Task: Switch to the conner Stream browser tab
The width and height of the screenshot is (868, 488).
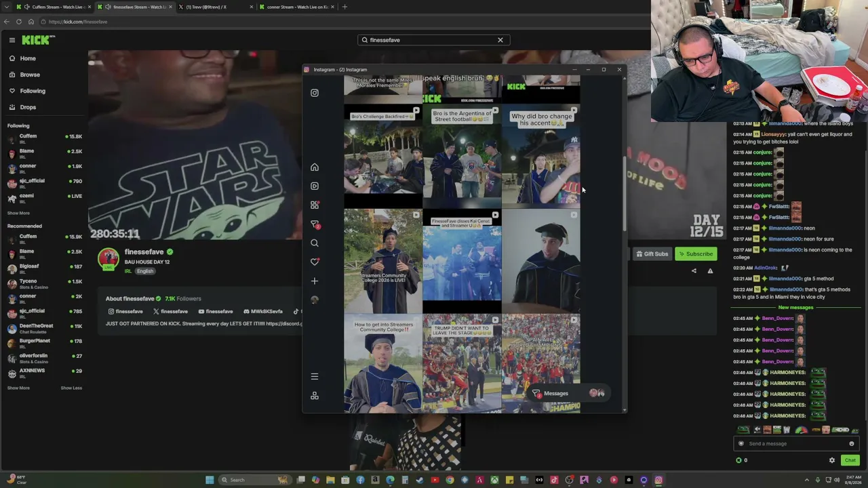Action: pos(296,7)
